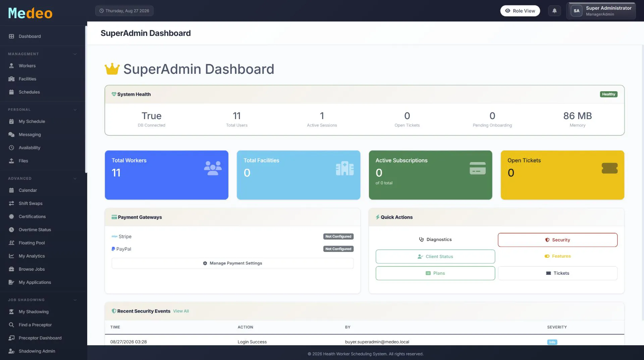This screenshot has height=360, width=644.
Task: Collapse the Personal sidebar section
Action: pos(75,110)
